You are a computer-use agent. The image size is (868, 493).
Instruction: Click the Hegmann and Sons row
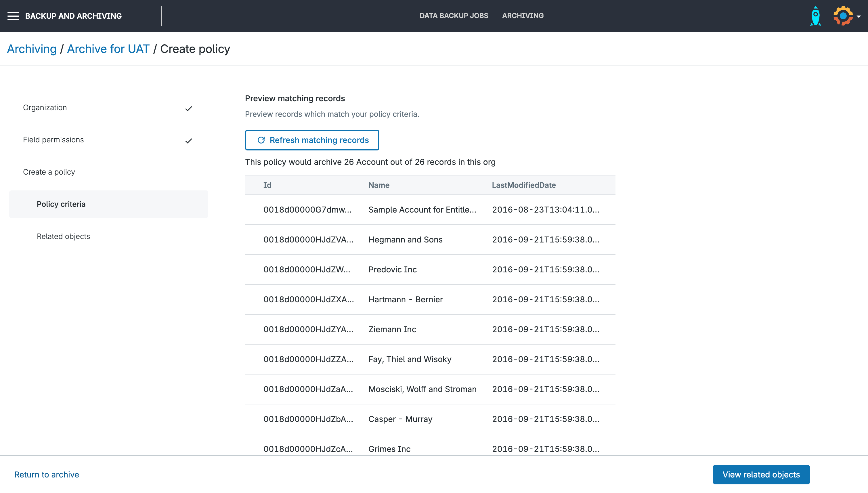tap(405, 240)
